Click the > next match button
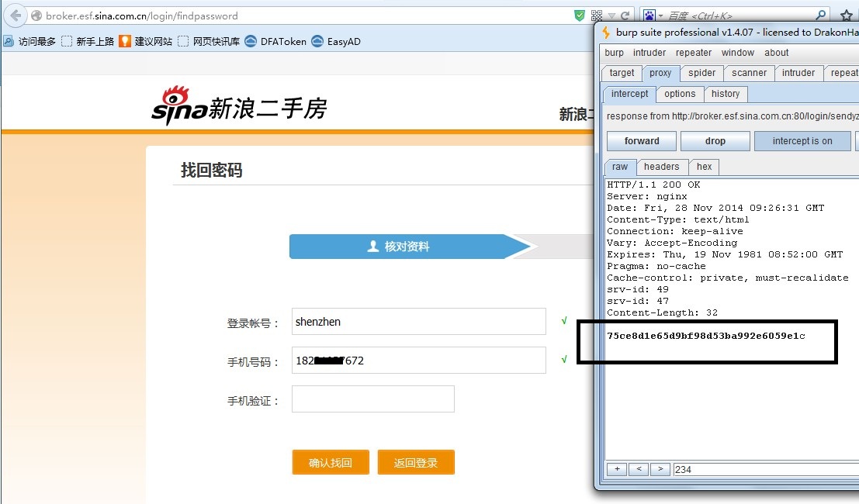Image resolution: width=859 pixels, height=504 pixels. click(x=660, y=469)
